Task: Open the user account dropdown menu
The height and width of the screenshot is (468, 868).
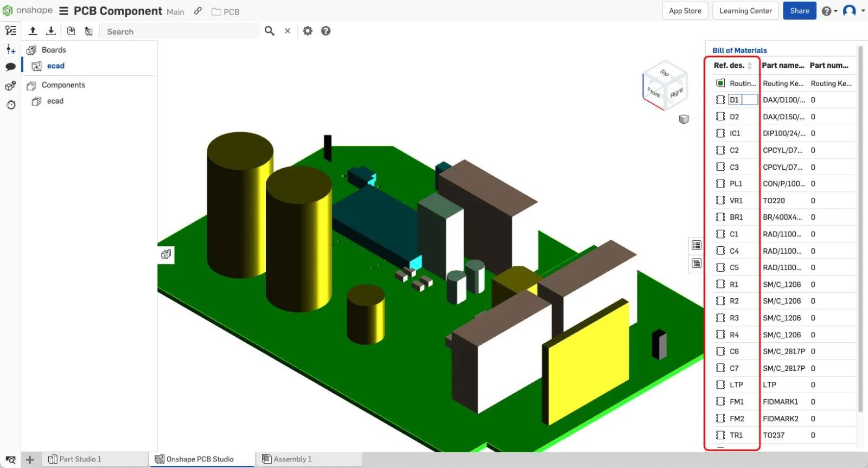Action: pos(854,11)
